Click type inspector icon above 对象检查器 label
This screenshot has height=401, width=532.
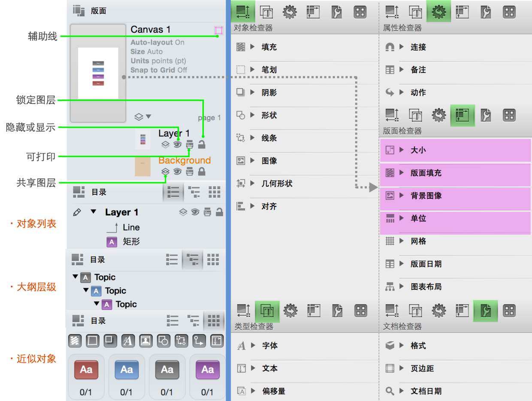click(x=267, y=12)
